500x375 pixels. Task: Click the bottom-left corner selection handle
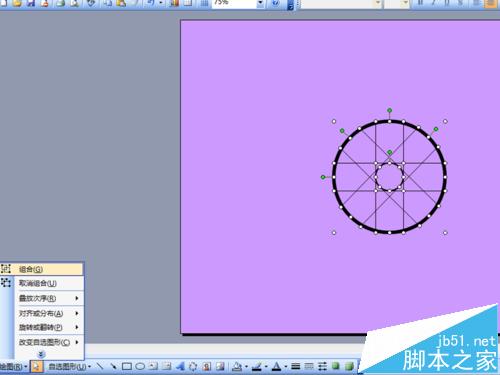(334, 233)
